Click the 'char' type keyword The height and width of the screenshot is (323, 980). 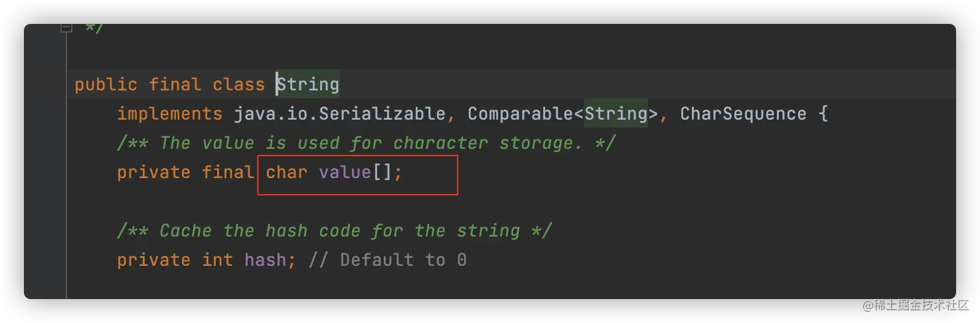[286, 173]
